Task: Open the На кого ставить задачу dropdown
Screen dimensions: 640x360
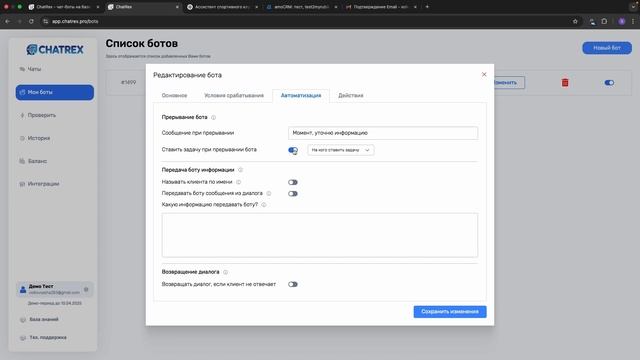Action: [x=340, y=150]
